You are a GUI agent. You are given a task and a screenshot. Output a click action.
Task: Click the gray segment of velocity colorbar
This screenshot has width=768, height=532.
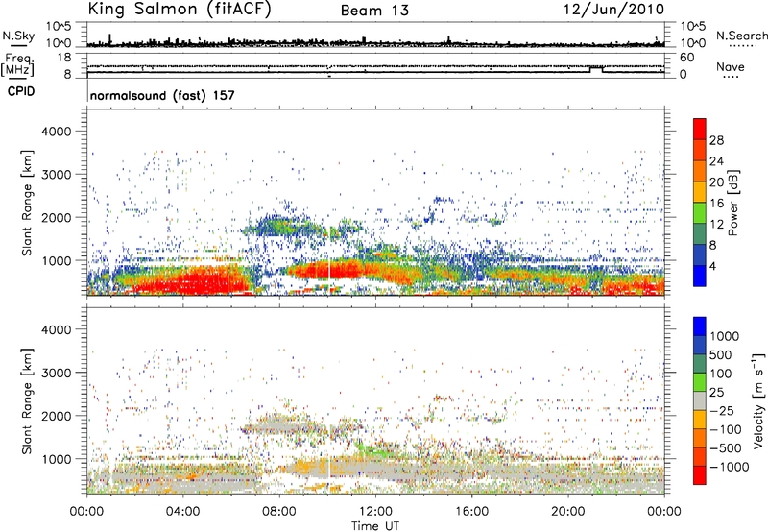(700, 400)
